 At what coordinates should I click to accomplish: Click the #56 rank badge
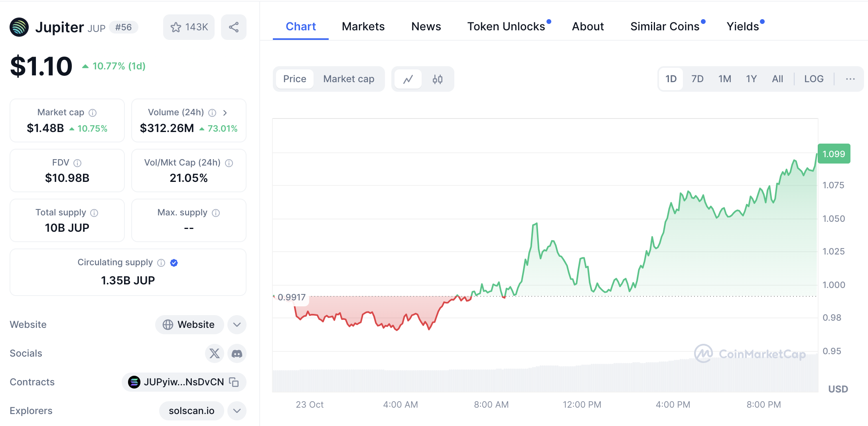pyautogui.click(x=123, y=27)
